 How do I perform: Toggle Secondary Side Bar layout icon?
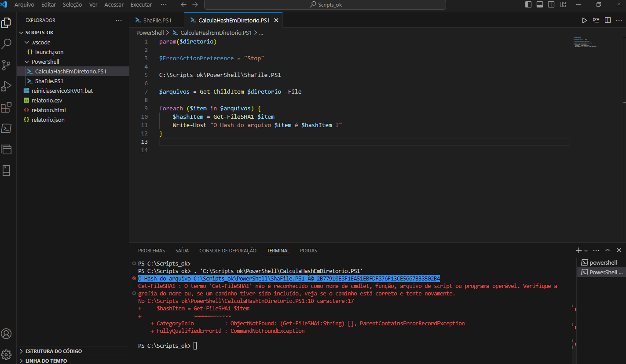click(x=551, y=5)
